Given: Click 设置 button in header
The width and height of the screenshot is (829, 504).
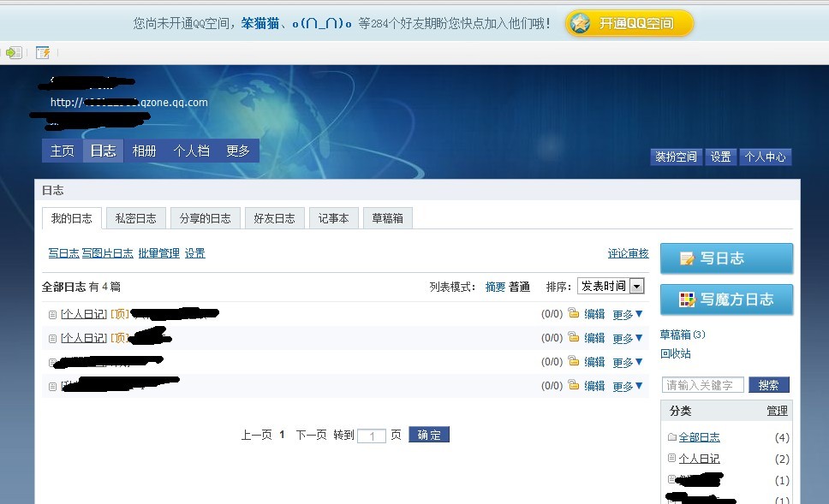Looking at the screenshot, I should (x=720, y=157).
